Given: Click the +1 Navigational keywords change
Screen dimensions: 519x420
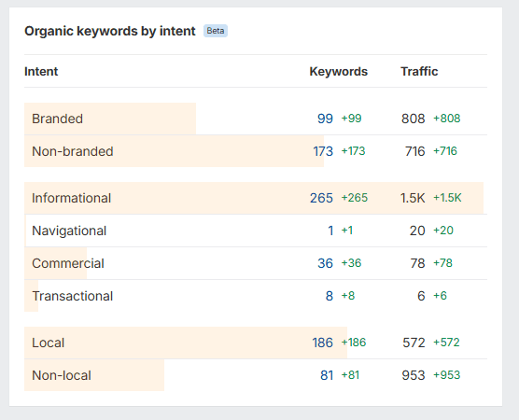Looking at the screenshot, I should point(347,230).
